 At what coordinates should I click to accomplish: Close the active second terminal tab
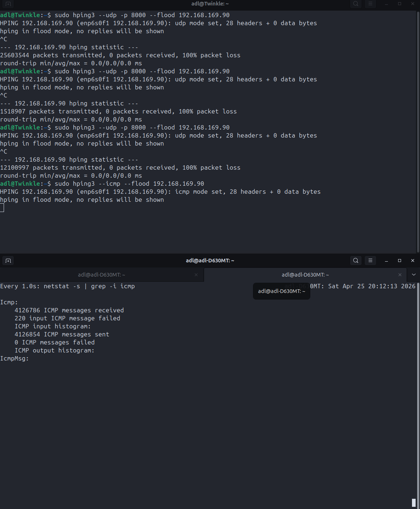click(400, 275)
